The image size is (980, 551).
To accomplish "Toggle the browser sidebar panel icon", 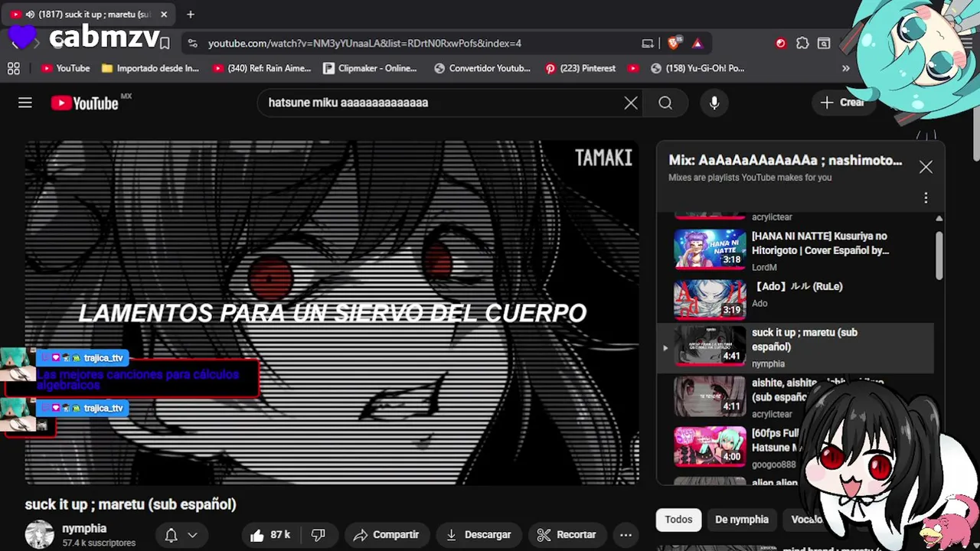I will point(824,44).
